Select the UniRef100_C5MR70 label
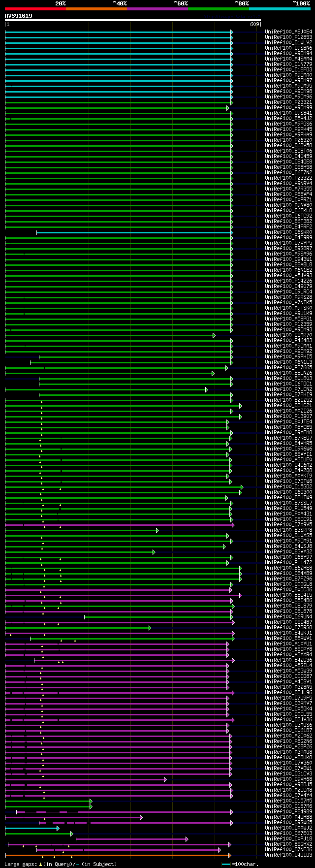 click(288, 335)
